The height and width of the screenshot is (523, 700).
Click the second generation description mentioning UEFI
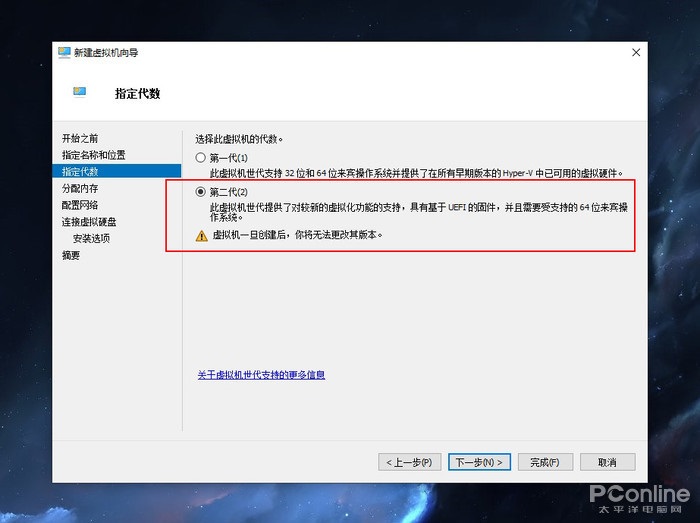(419, 212)
